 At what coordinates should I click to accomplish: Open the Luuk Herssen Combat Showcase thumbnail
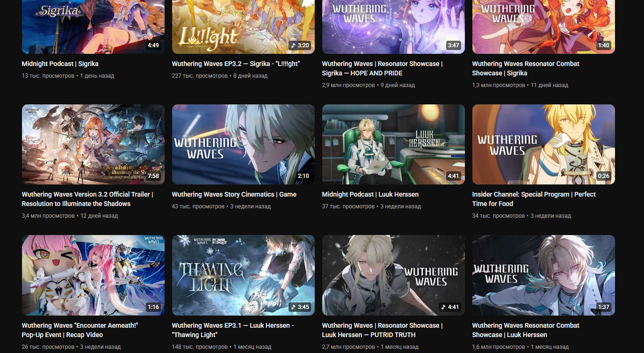pyautogui.click(x=543, y=275)
